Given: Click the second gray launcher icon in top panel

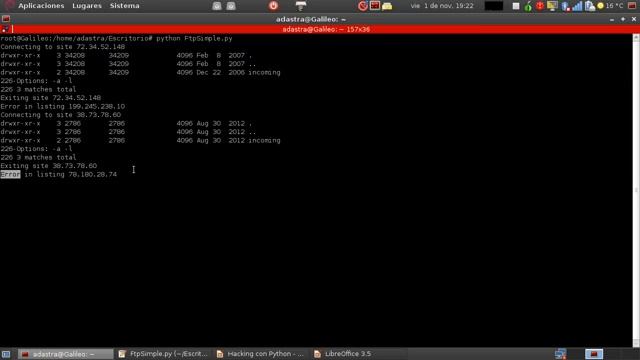Looking at the screenshot, I should click(x=231, y=6).
